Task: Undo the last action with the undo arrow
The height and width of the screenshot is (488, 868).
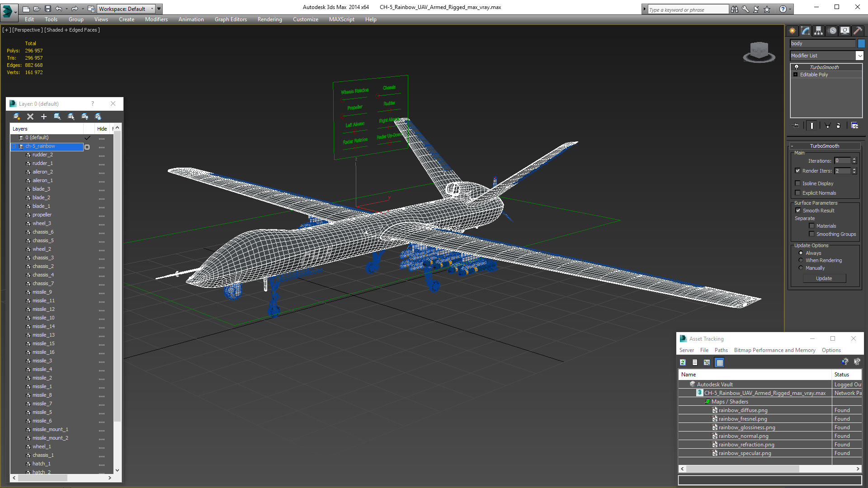Action: coord(59,9)
